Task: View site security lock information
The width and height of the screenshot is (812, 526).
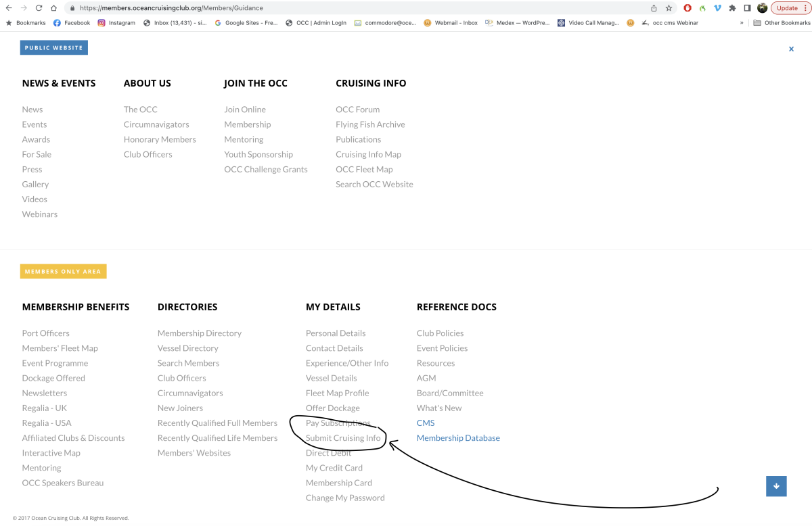Action: click(72, 8)
